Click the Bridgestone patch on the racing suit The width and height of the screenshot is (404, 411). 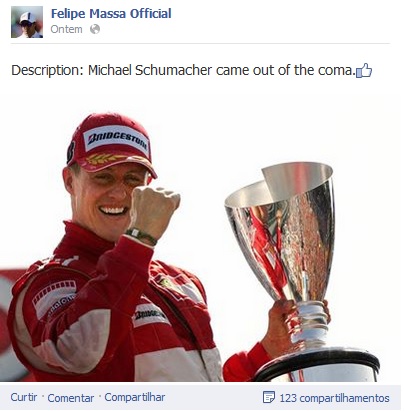click(149, 315)
